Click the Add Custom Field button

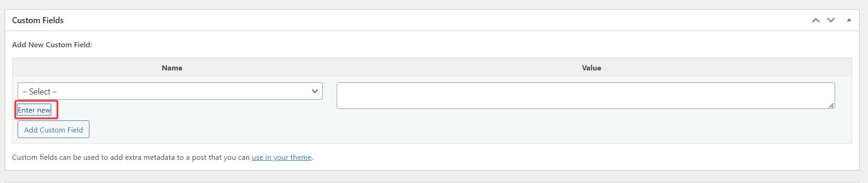coord(53,130)
